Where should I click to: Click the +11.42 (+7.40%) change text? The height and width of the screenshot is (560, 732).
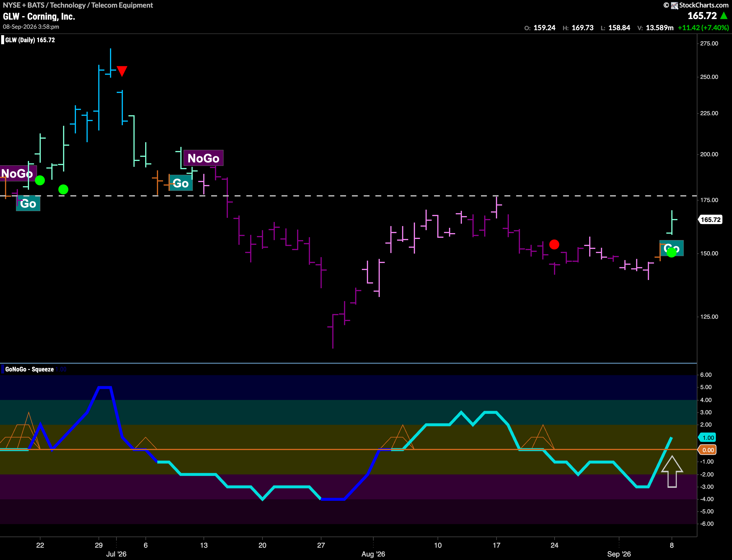(x=703, y=28)
